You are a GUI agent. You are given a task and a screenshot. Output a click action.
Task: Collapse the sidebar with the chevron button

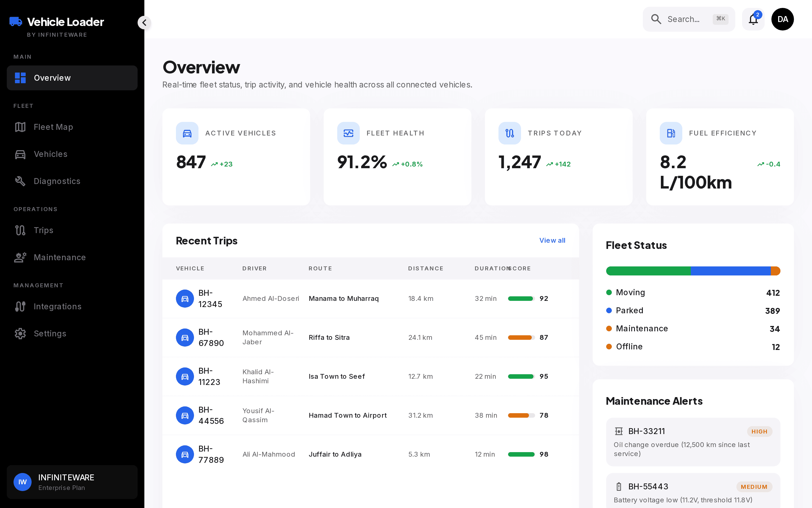[144, 23]
